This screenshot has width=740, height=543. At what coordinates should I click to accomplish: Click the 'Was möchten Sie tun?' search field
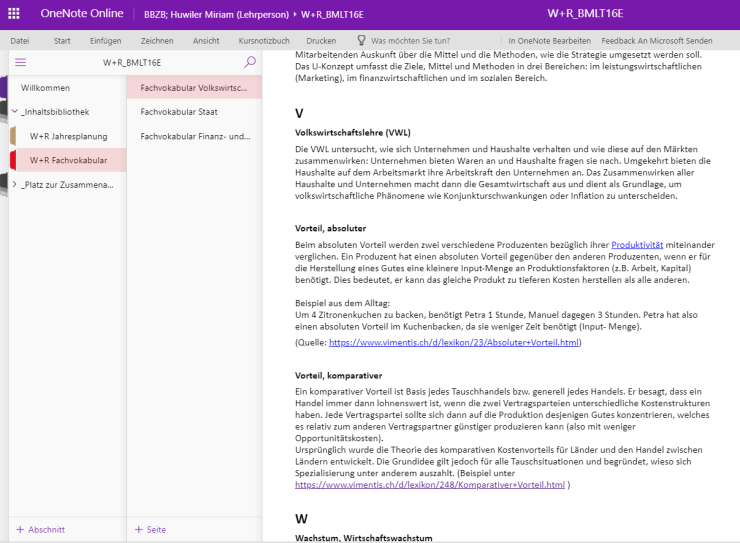[410, 41]
